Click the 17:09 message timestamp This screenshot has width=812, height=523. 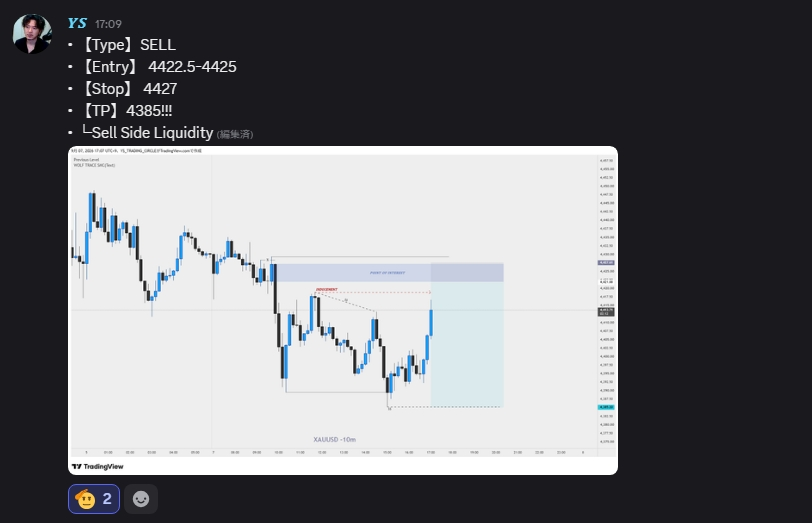point(108,24)
